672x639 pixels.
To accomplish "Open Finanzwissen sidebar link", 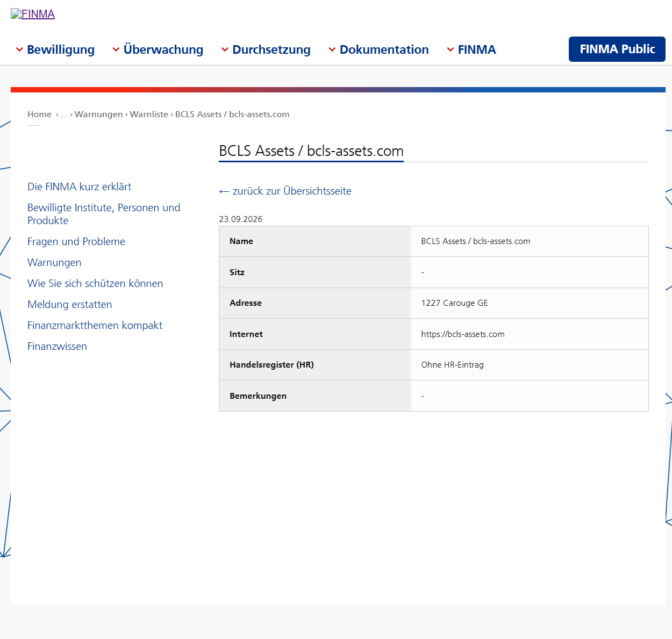I will click(57, 346).
